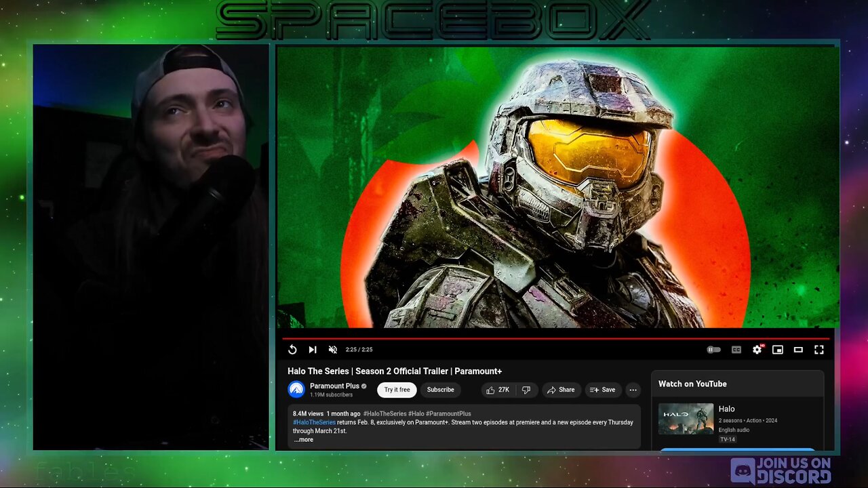Open the Halo show thumbnail
Image resolution: width=868 pixels, height=488 pixels.
[686, 419]
